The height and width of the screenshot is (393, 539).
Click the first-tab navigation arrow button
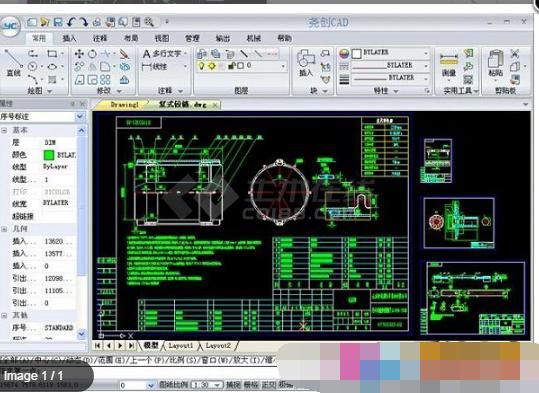[x=98, y=346]
